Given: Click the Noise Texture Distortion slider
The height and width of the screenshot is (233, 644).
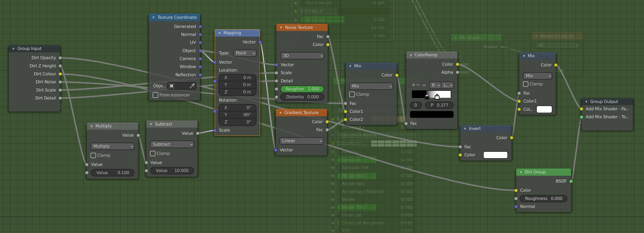Looking at the screenshot, I should tap(302, 97).
